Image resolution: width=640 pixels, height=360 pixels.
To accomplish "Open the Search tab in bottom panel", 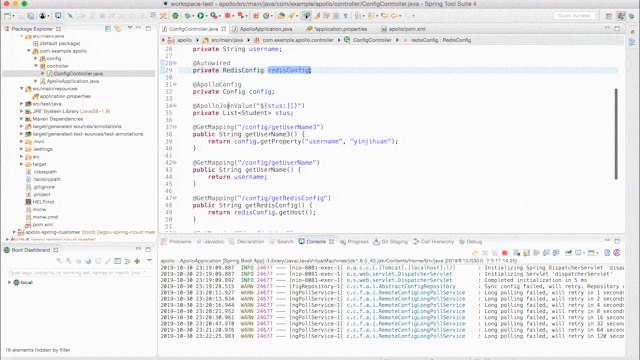I will pos(281,242).
